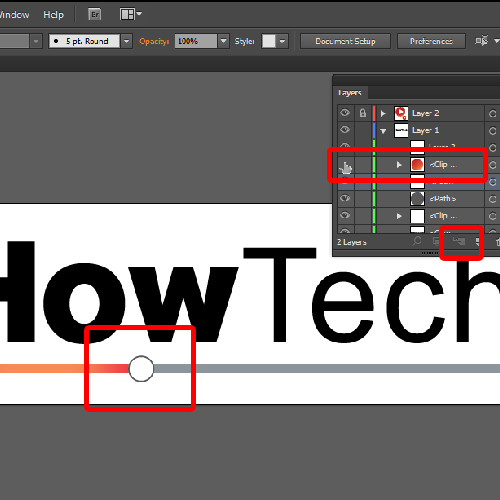Click the Layer 1 thumbnail
Screen dimensions: 500x500
pyautogui.click(x=401, y=130)
